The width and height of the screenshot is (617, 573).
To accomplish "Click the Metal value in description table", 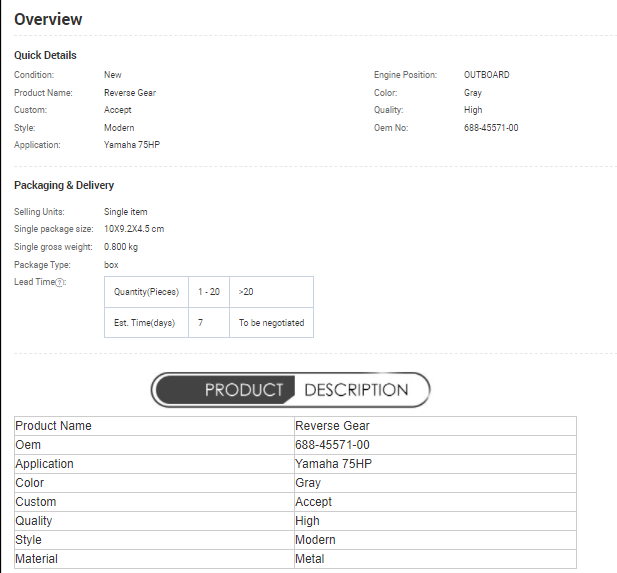I will tap(309, 559).
